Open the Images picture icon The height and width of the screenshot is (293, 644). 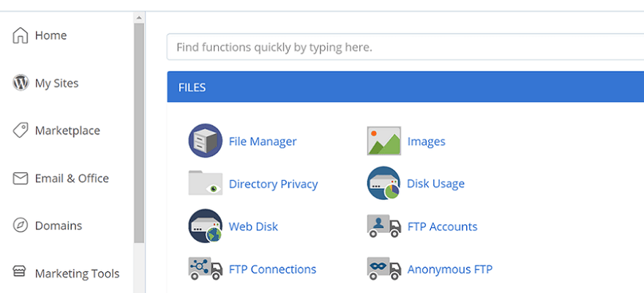pos(383,141)
